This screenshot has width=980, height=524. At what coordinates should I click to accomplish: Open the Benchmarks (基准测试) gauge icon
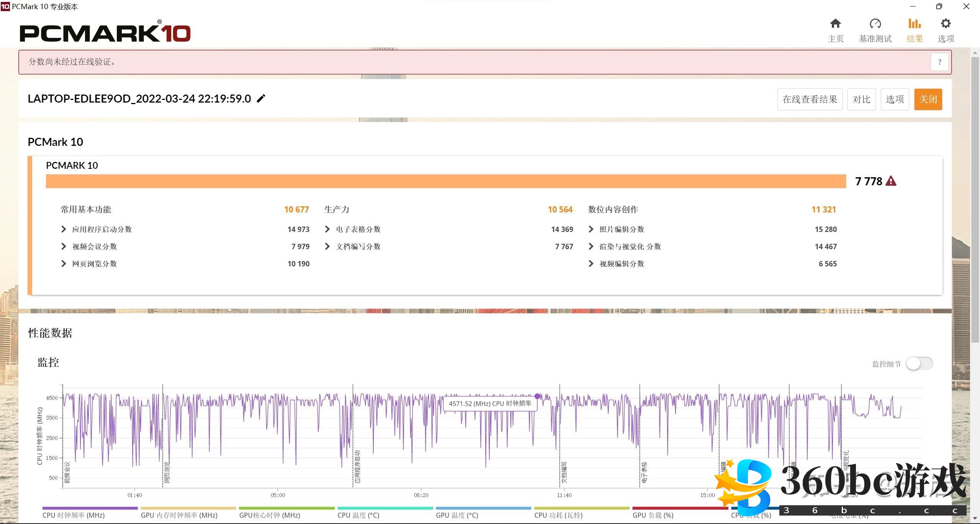click(875, 24)
